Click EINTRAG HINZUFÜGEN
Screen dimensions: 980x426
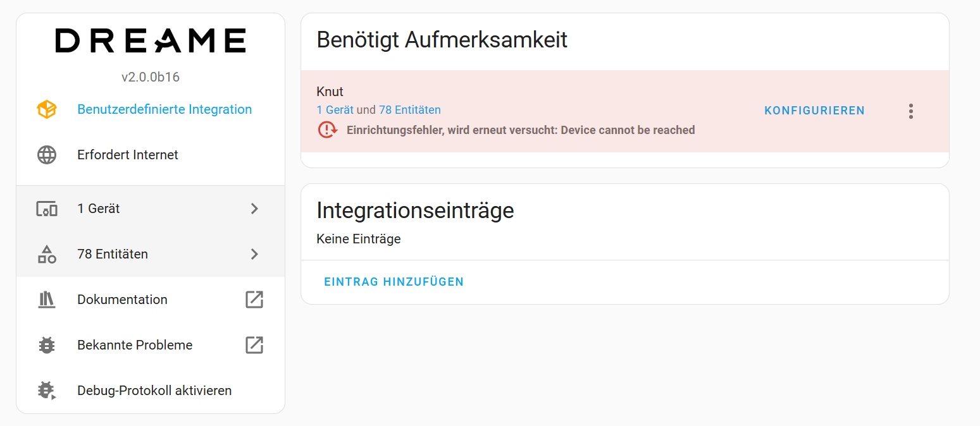[394, 282]
